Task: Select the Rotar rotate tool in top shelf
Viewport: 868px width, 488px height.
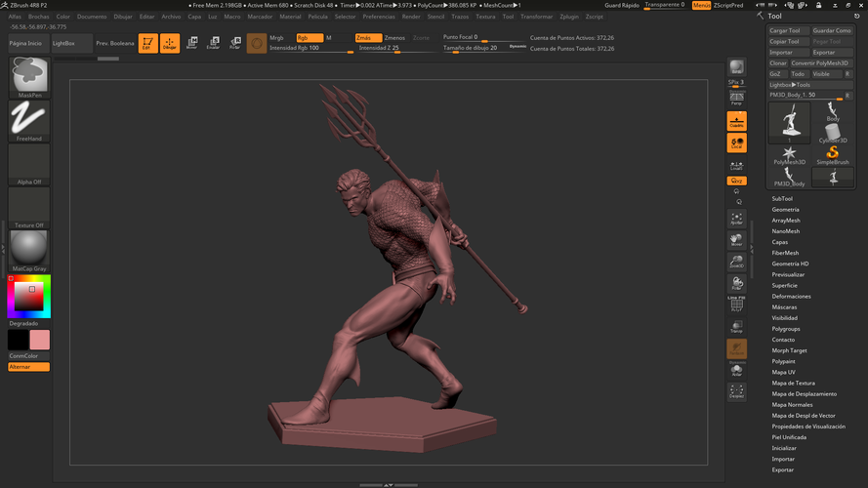Action: 235,43
